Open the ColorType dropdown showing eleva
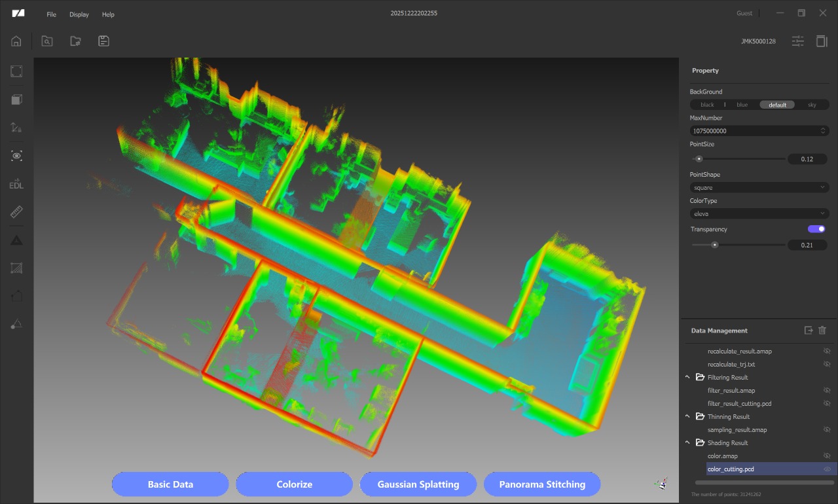 click(x=759, y=214)
